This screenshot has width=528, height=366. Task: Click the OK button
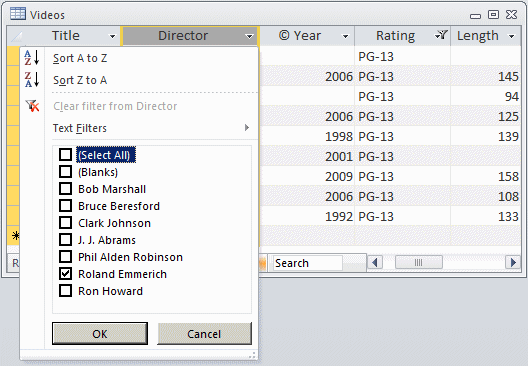click(100, 333)
